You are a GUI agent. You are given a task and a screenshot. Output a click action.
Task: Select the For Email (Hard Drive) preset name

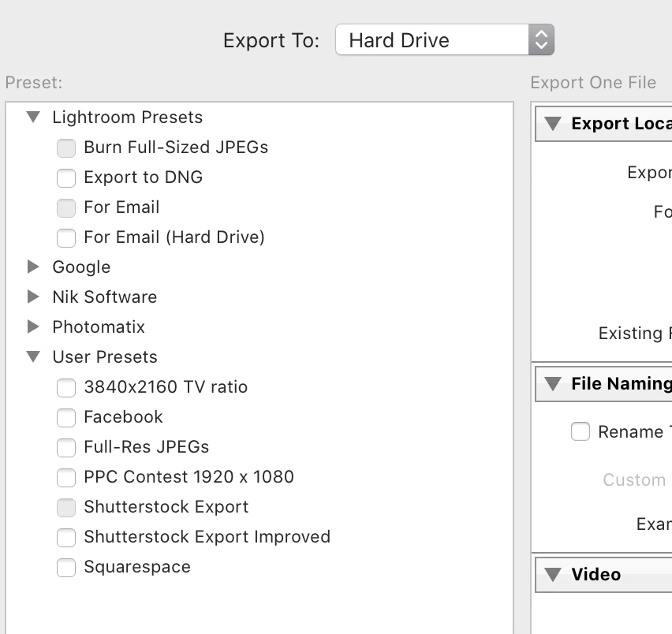coord(174,237)
